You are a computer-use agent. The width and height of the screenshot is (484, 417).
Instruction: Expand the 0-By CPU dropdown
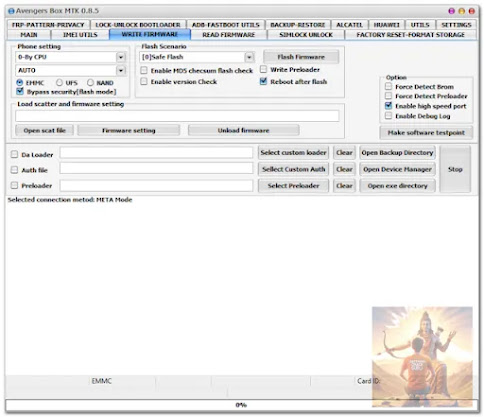121,57
